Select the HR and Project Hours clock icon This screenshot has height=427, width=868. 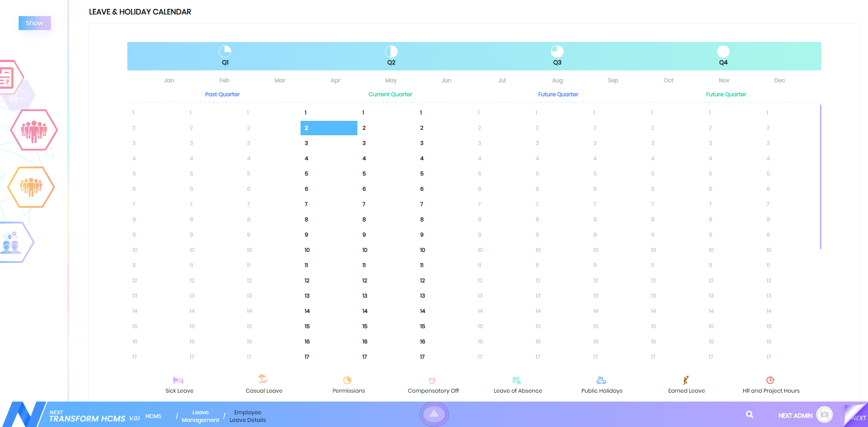[770, 380]
